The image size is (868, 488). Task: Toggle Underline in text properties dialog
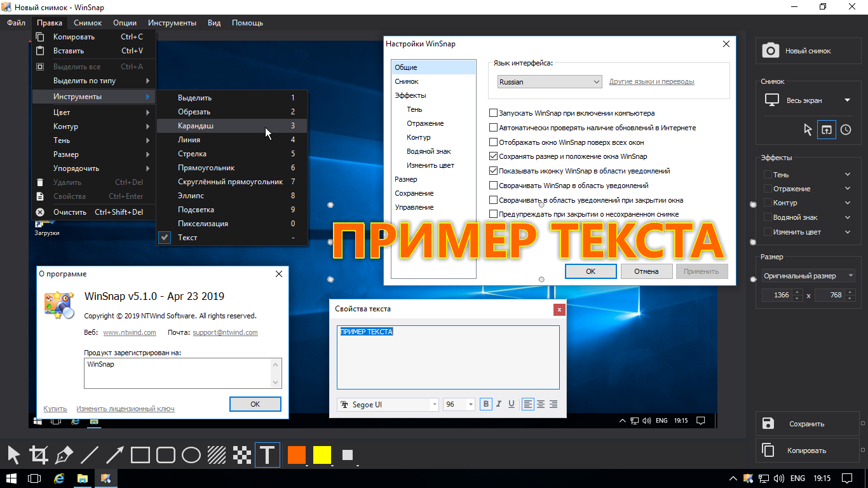coord(512,404)
